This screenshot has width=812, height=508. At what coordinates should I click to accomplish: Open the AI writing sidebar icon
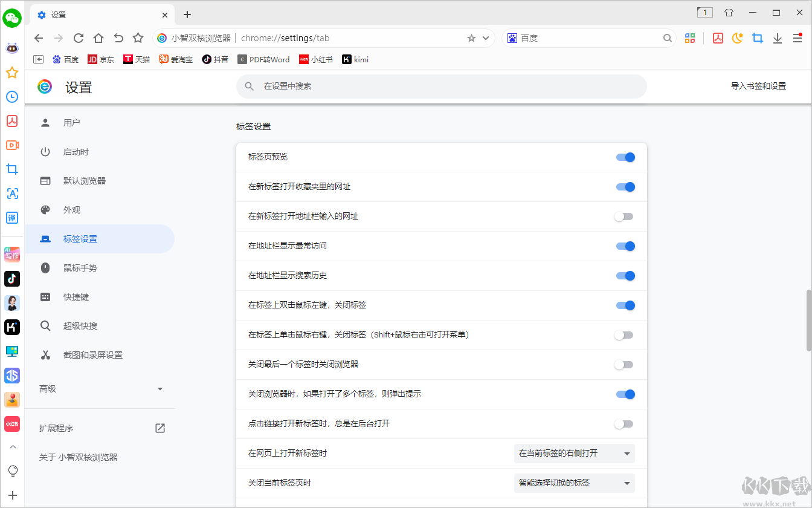pyautogui.click(x=12, y=254)
